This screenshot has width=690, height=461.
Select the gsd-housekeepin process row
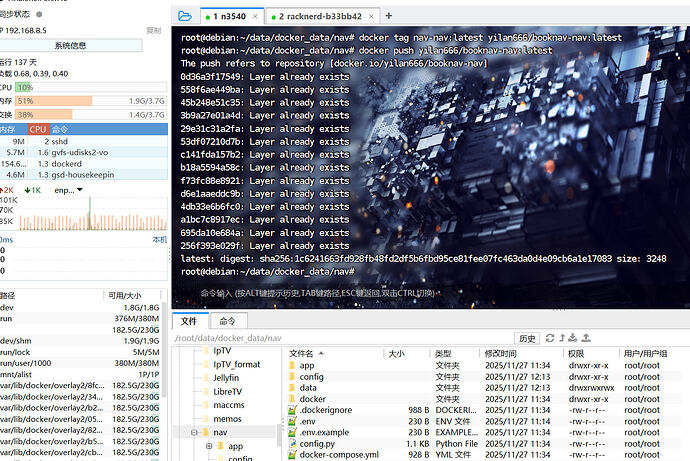click(x=84, y=175)
